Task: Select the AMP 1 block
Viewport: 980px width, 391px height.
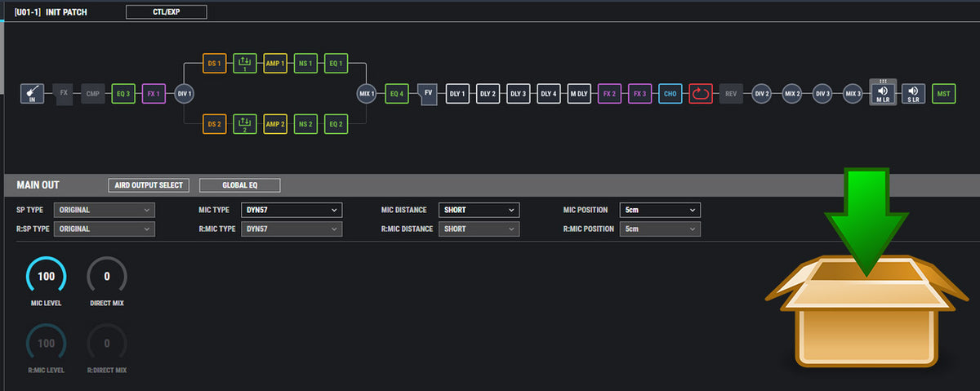Action: 275,63
